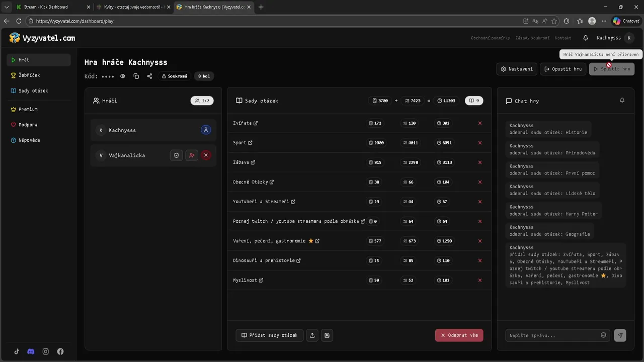Open Zásady soukromí link
This screenshot has height=362, width=644.
click(532, 38)
